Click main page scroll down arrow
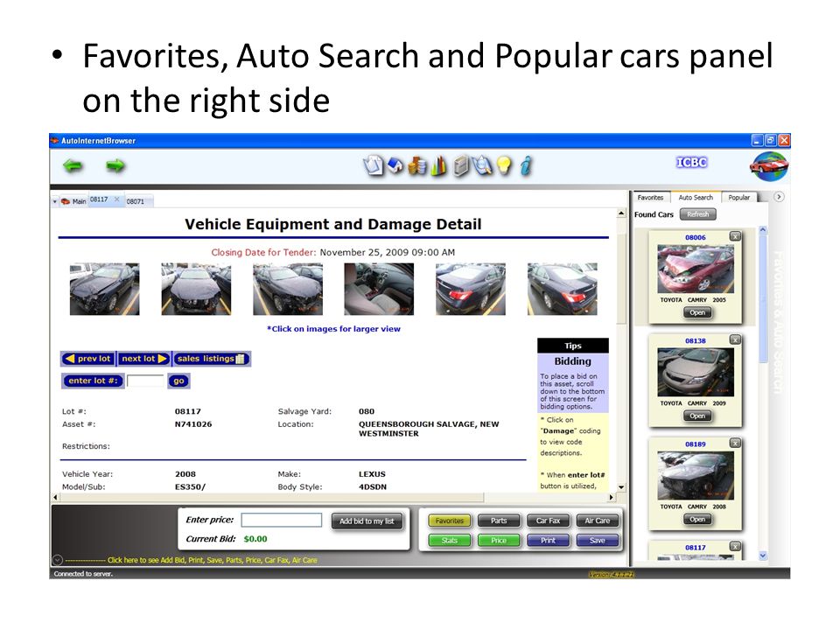The width and height of the screenshot is (840, 630). pyautogui.click(x=621, y=487)
